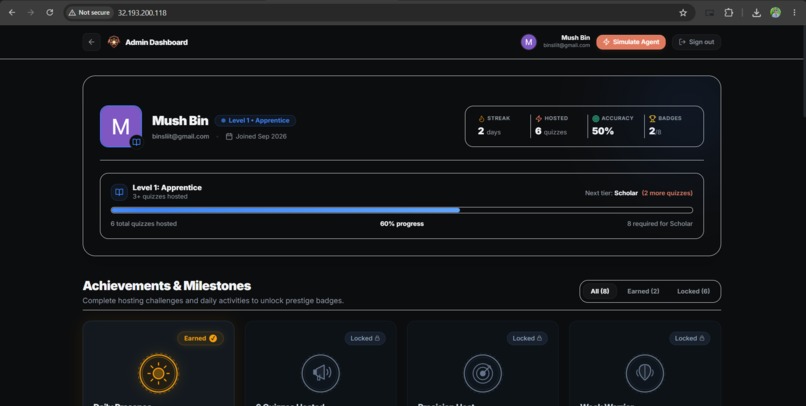Screen dimensions: 806x406
Task: Open the Chrome profile avatar
Action: click(x=775, y=13)
